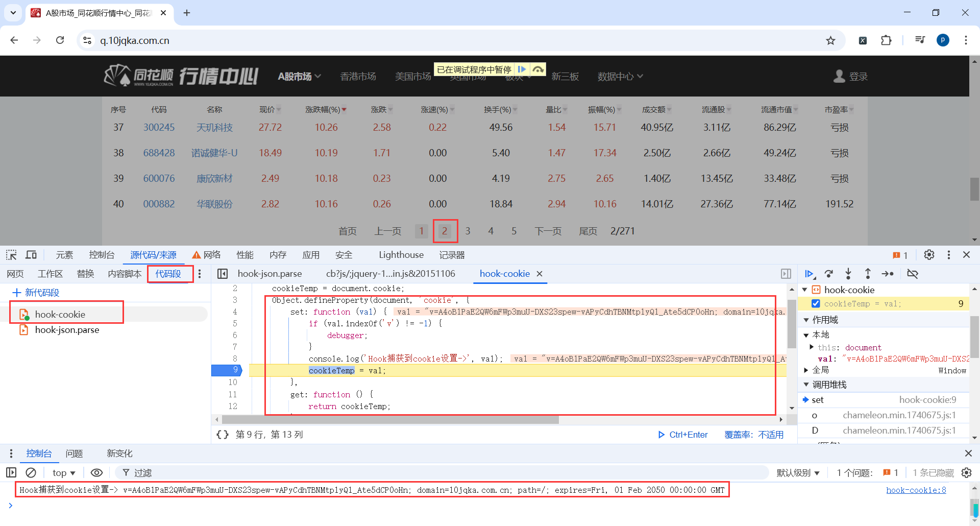The width and height of the screenshot is (980, 526).
Task: Resume execution from the paused overlay
Action: tap(522, 69)
